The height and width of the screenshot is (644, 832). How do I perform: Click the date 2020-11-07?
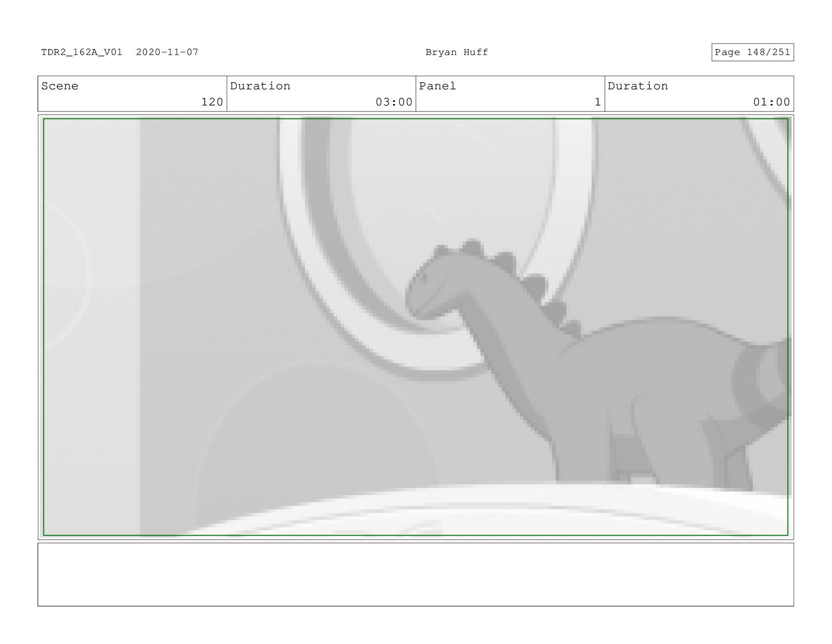[x=167, y=52]
